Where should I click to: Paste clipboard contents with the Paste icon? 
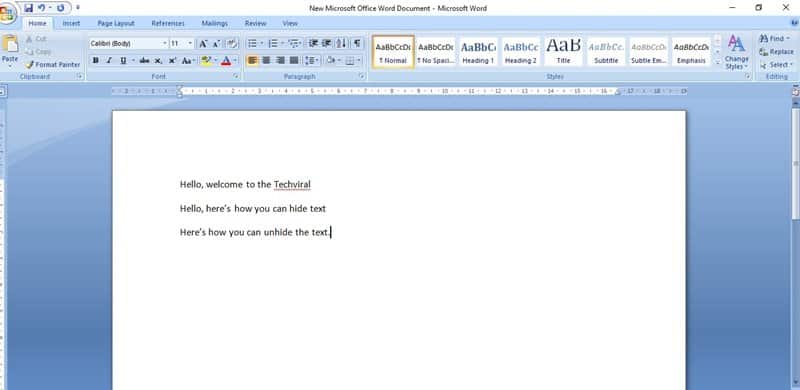pos(10,44)
